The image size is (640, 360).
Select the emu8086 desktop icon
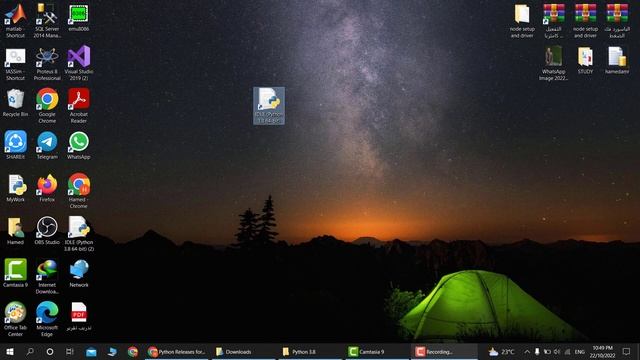pos(79,18)
